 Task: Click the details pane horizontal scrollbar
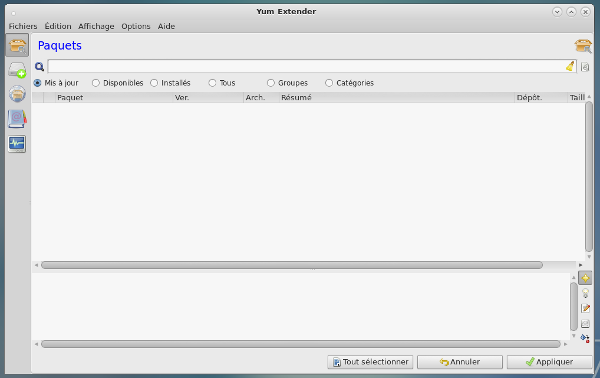point(301,344)
